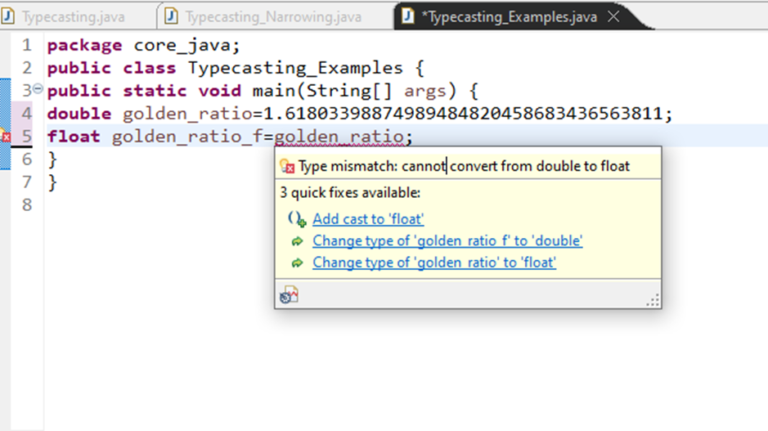Click line number 8 in the gutter

[x=26, y=205]
